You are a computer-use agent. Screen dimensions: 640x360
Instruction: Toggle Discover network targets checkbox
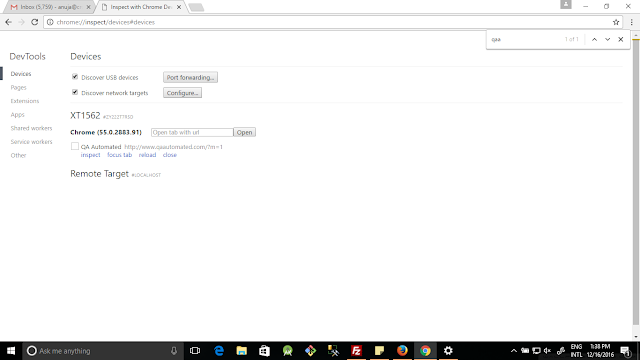click(x=75, y=92)
